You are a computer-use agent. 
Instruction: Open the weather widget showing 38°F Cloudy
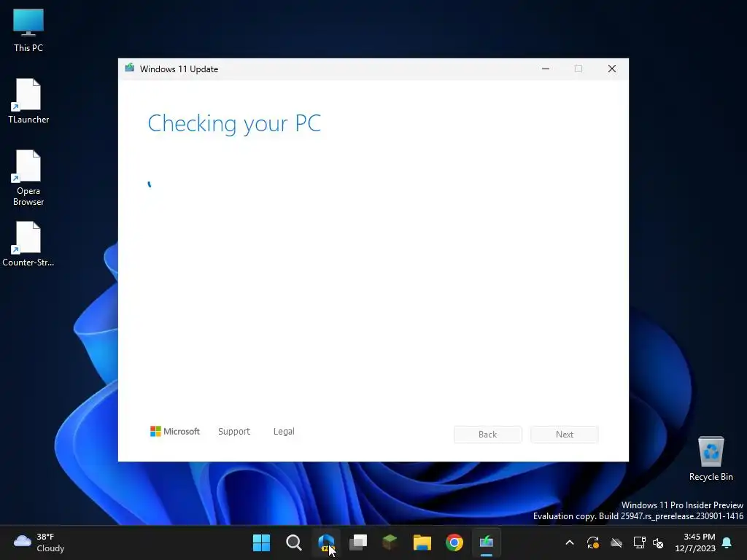(39, 542)
